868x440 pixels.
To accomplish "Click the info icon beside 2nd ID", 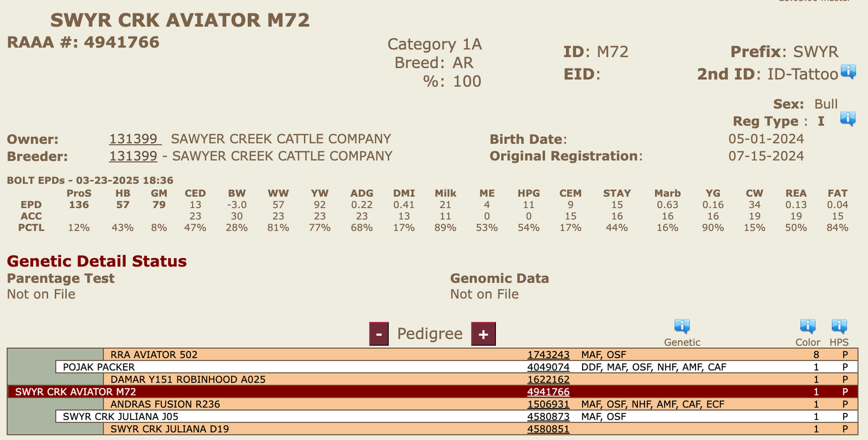I will click(x=848, y=72).
